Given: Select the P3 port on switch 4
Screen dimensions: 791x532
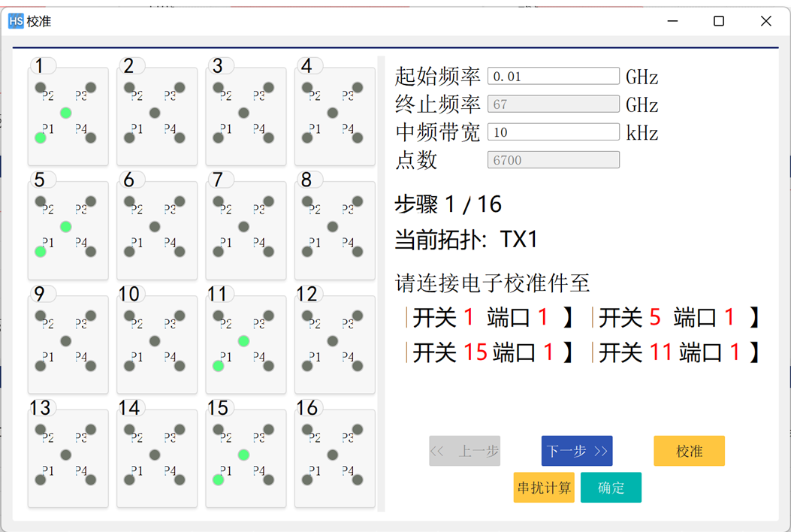Looking at the screenshot, I should tap(358, 87).
